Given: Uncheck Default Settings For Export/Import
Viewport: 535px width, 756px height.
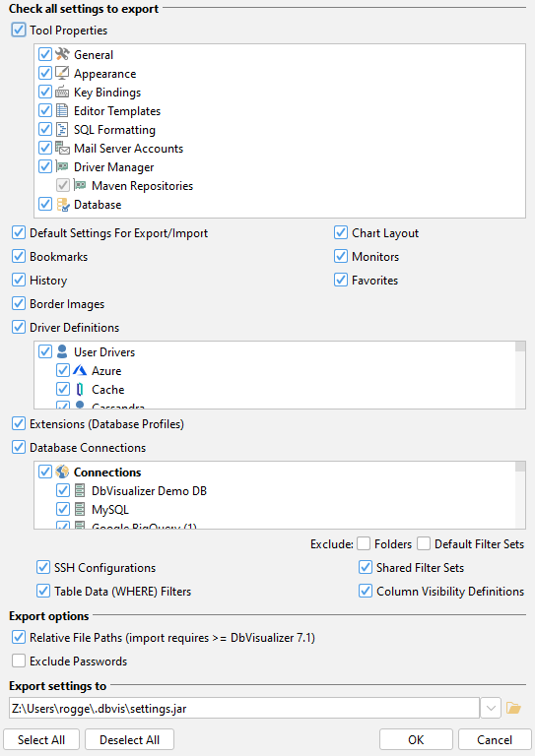Looking at the screenshot, I should pyautogui.click(x=19, y=233).
